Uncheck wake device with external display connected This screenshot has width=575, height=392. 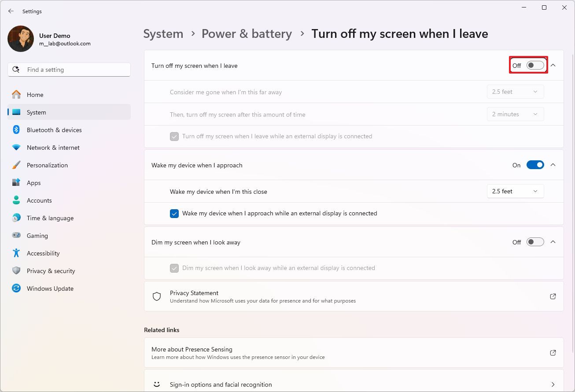(174, 213)
